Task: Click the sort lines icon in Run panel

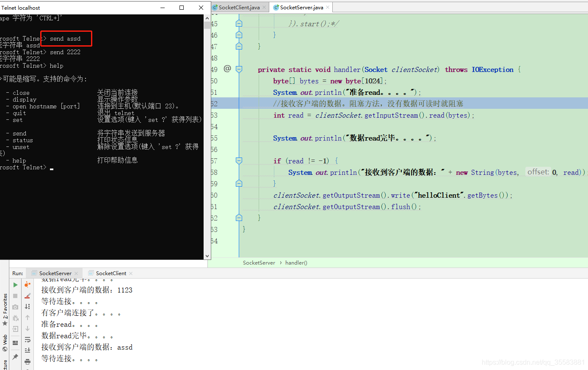Action: coord(28,306)
